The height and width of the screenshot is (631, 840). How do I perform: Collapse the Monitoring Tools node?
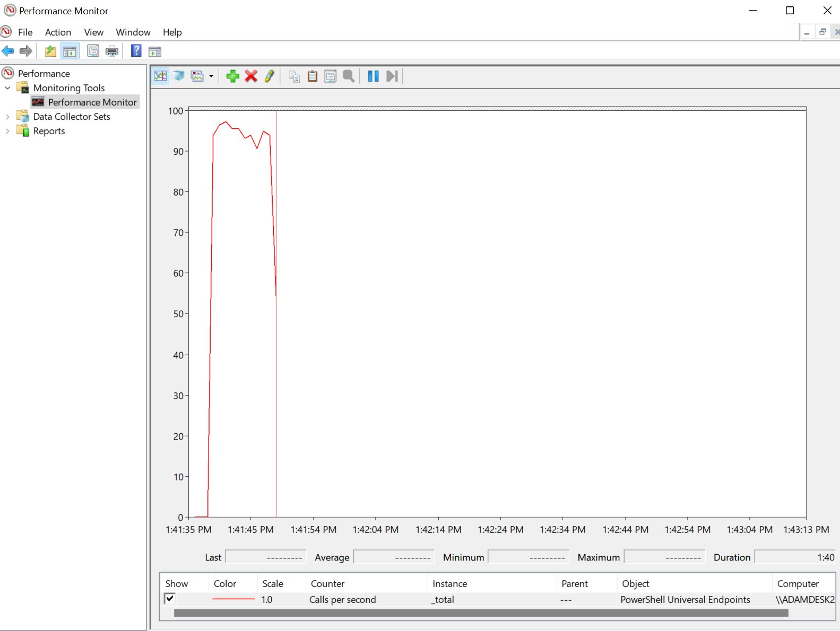tap(7, 88)
